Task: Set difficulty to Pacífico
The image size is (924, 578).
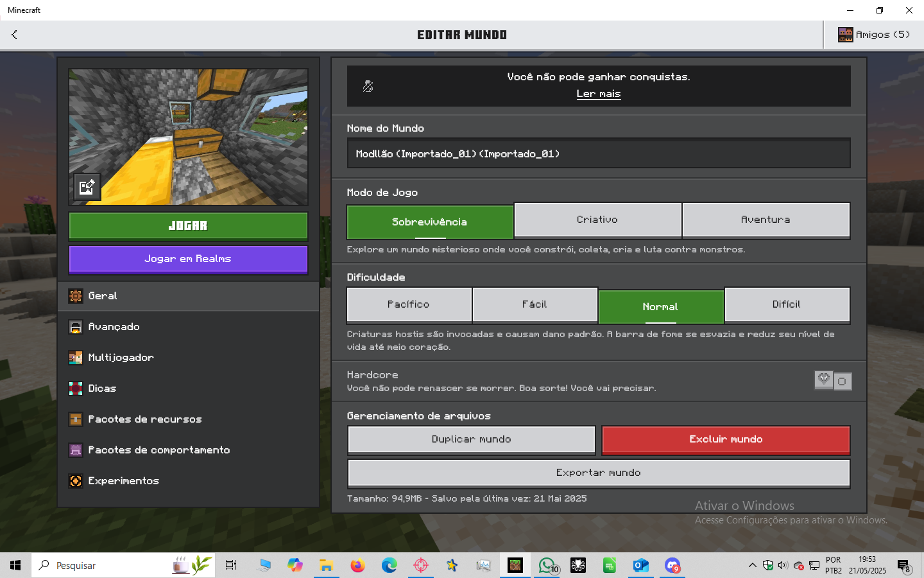Action: click(409, 304)
